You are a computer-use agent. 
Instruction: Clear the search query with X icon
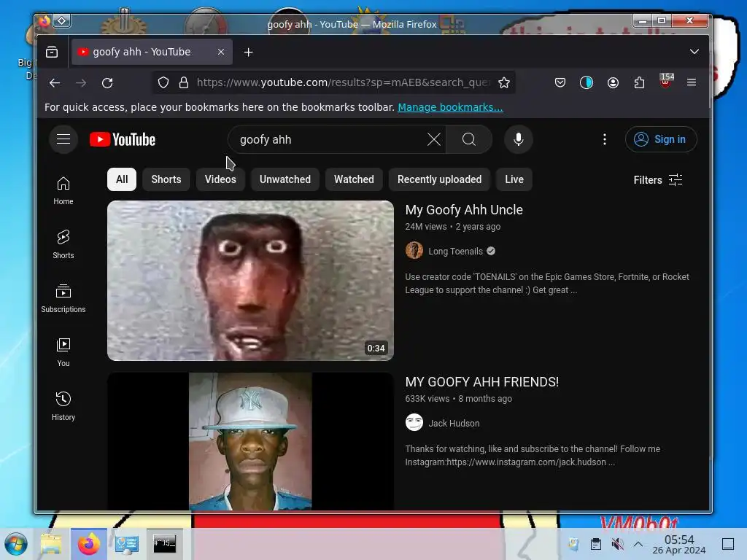(x=433, y=139)
